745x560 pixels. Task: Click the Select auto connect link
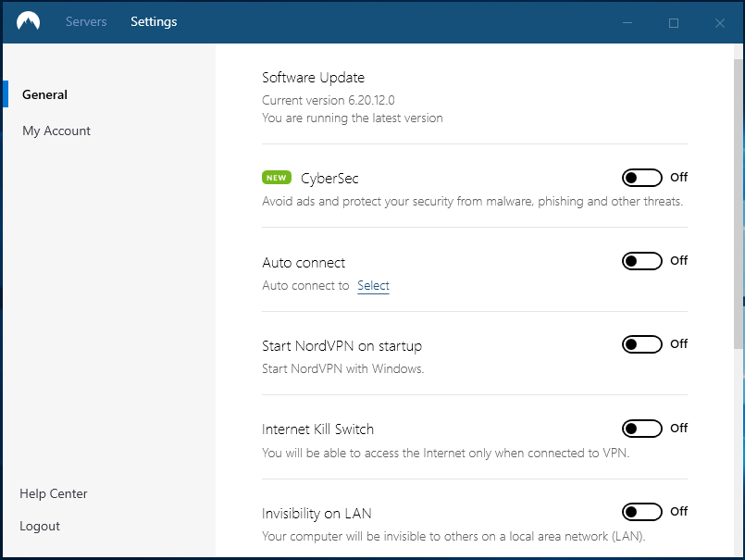(374, 286)
